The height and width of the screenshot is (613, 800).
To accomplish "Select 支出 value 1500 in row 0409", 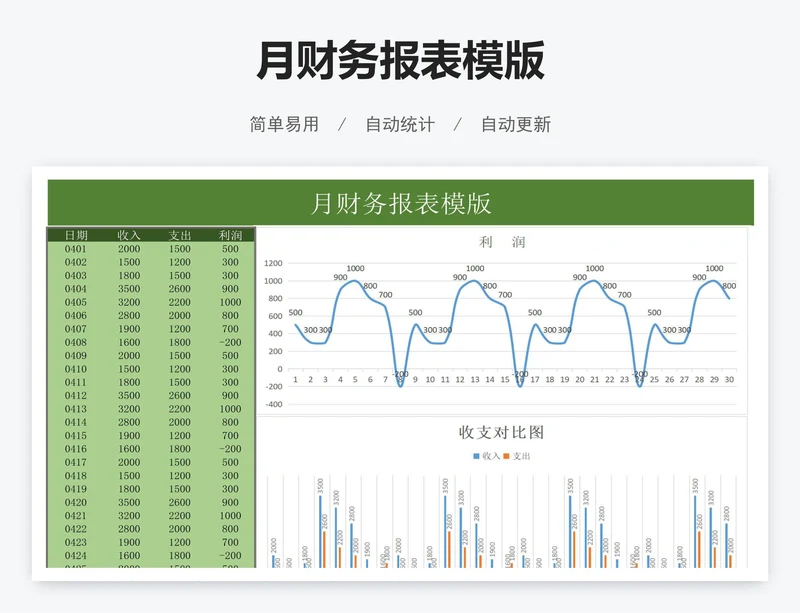I will (x=180, y=355).
